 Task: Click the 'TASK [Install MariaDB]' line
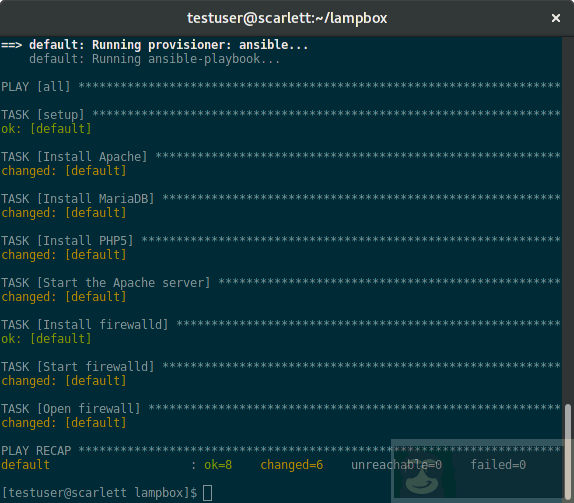point(281,199)
